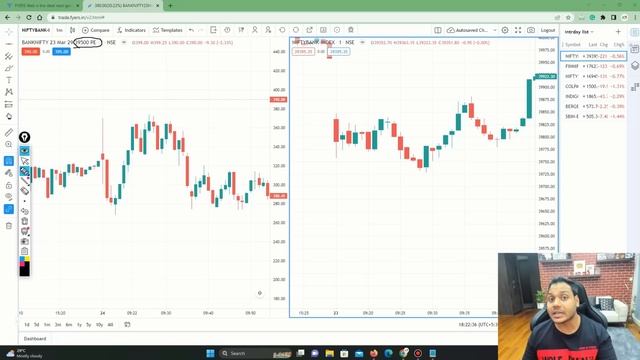The width and height of the screenshot is (640, 360).
Task: Open the Dashboard tab at bottom
Action: coord(35,339)
